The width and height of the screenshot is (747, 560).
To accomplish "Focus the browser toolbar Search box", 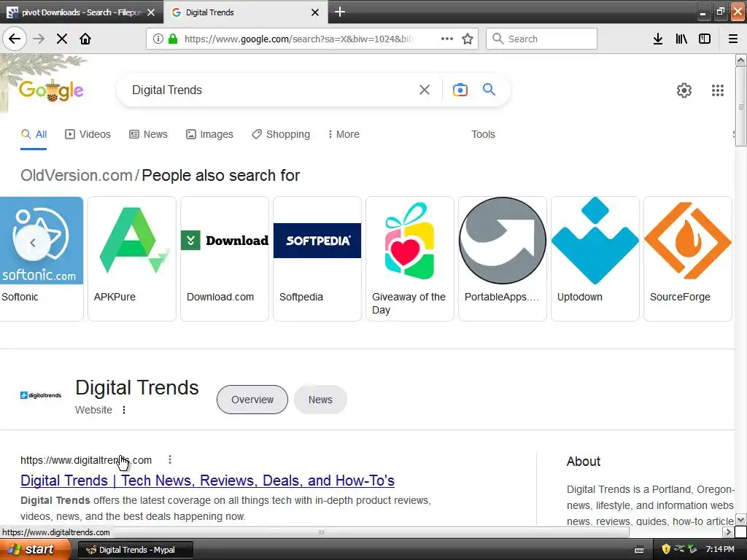I will 541,39.
